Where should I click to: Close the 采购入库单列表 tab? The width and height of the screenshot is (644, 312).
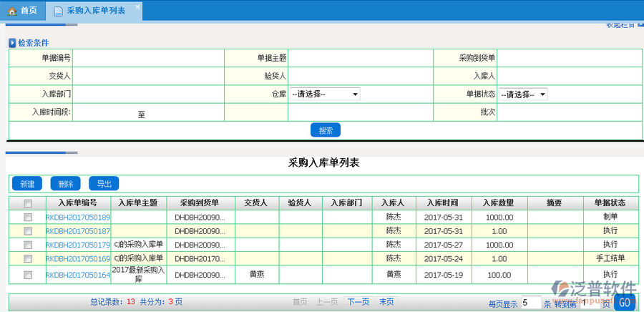pyautogui.click(x=137, y=6)
